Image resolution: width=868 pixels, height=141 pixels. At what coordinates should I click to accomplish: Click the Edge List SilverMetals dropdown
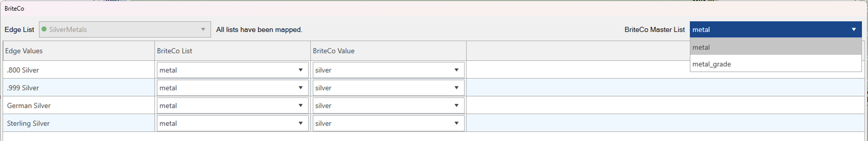(x=125, y=29)
